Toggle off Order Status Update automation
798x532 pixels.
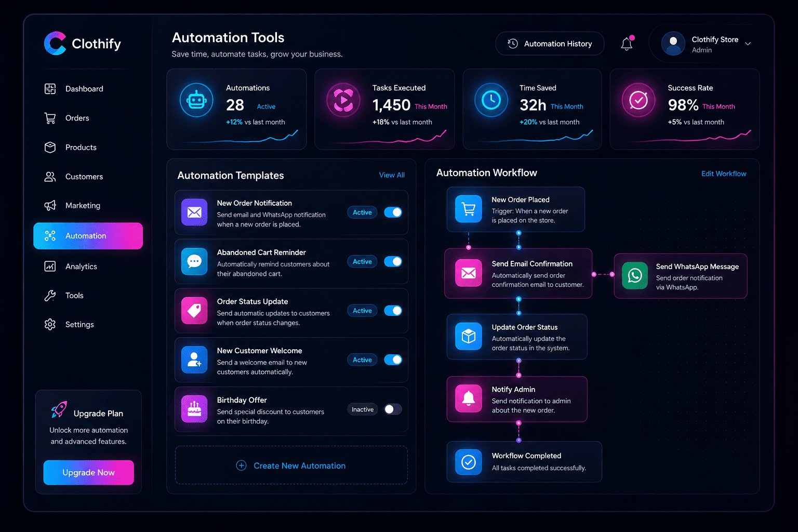pyautogui.click(x=393, y=311)
